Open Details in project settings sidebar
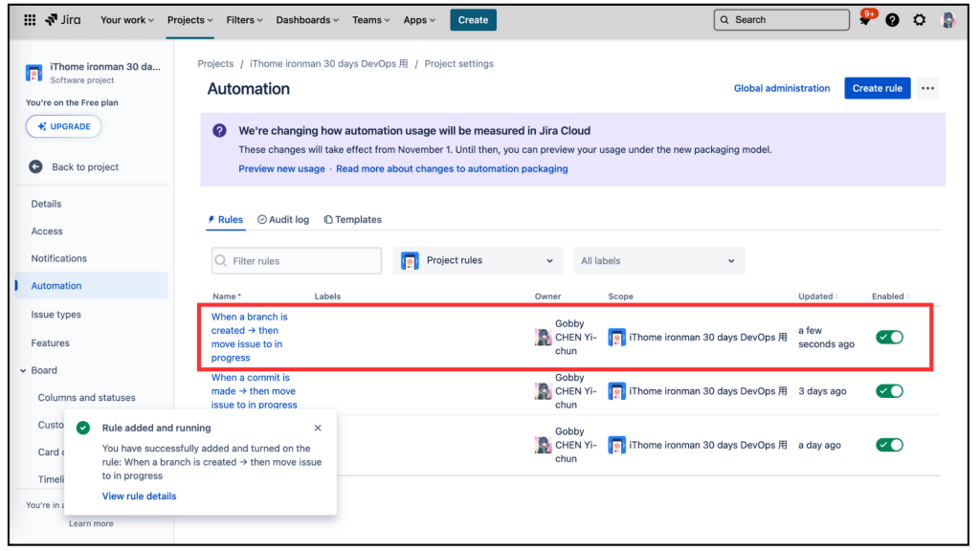Screen dimensions: 980x551 [x=46, y=204]
